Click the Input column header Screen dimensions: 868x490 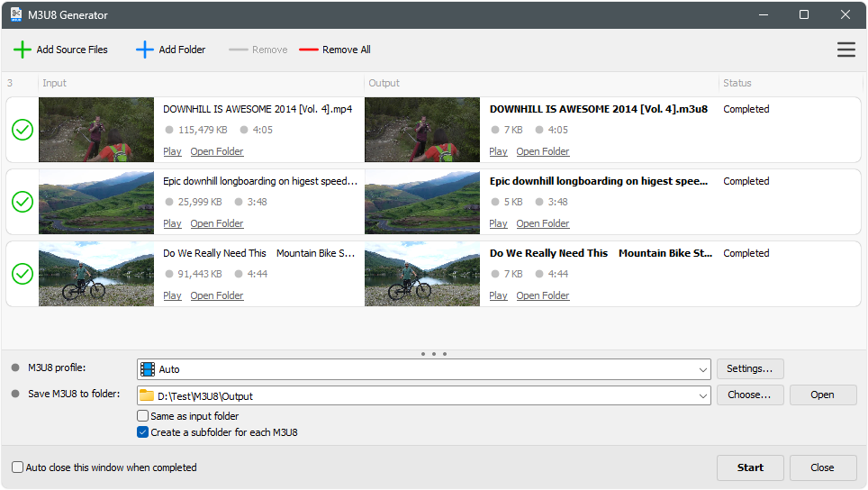55,83
